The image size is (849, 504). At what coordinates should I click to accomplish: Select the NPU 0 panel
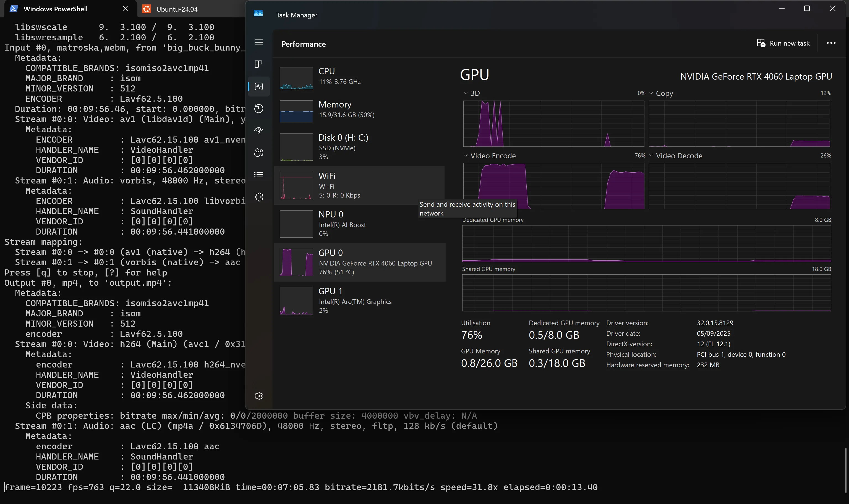[x=360, y=224]
